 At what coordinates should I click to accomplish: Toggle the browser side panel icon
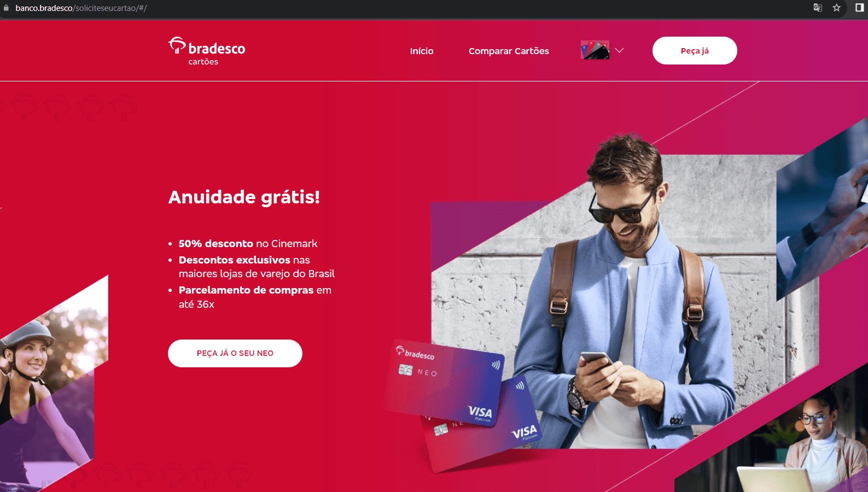pyautogui.click(x=859, y=8)
